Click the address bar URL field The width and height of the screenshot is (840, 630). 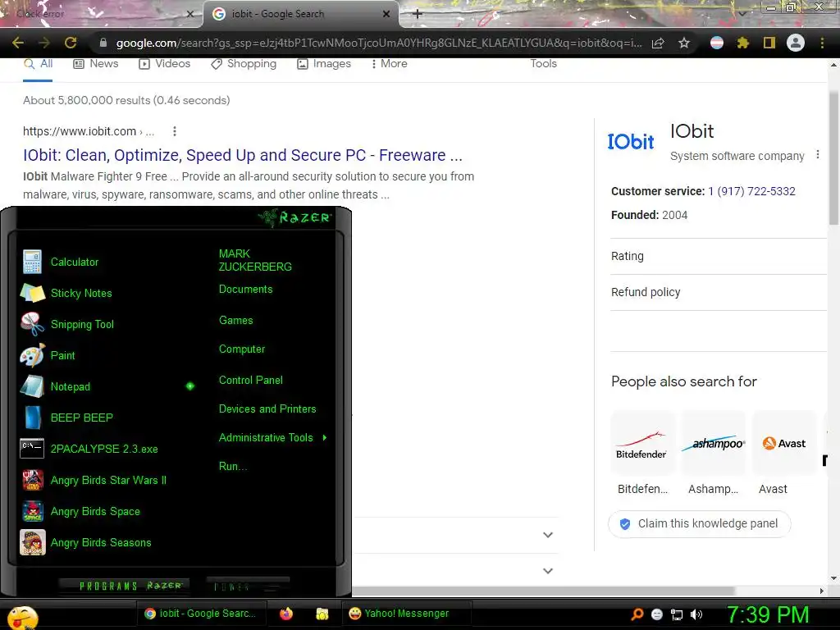379,43
